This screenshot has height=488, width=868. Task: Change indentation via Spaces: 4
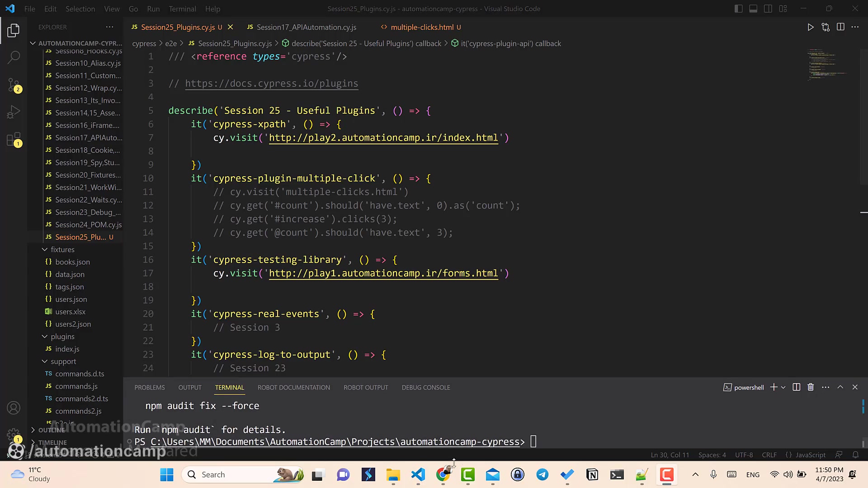coord(712,455)
